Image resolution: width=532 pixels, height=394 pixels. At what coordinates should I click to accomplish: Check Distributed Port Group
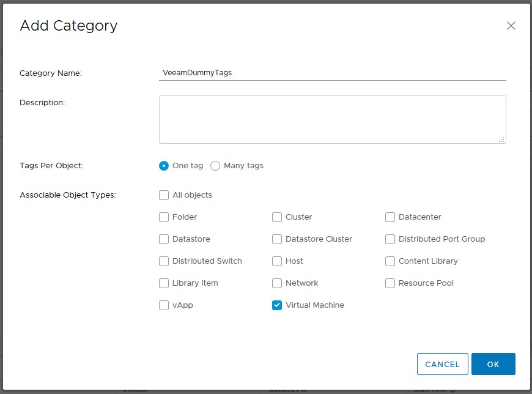(x=390, y=239)
